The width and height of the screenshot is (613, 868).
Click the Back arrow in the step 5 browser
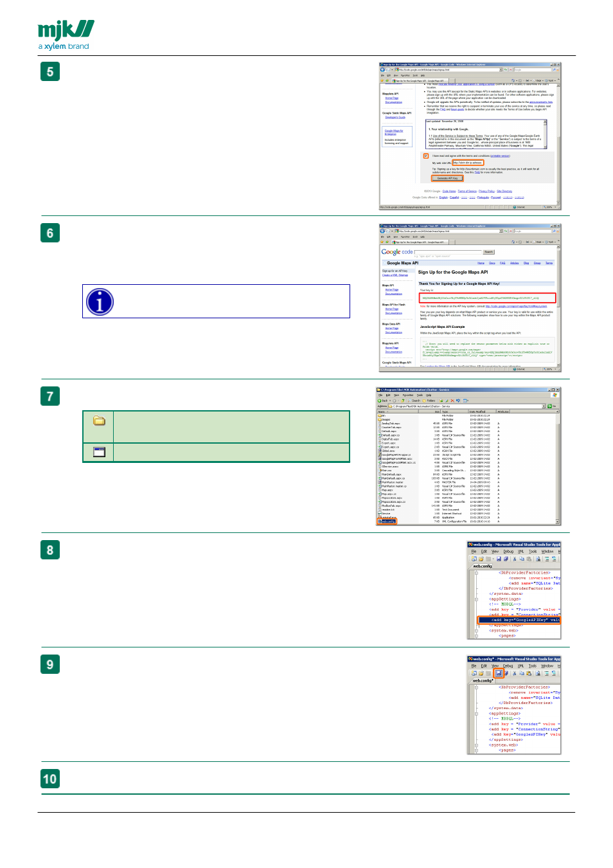tap(383, 69)
